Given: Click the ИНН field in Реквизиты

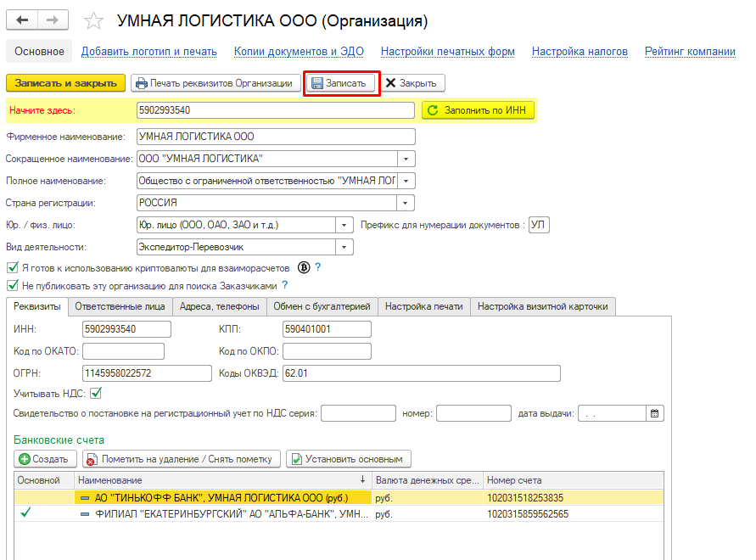Looking at the screenshot, I should 126,329.
